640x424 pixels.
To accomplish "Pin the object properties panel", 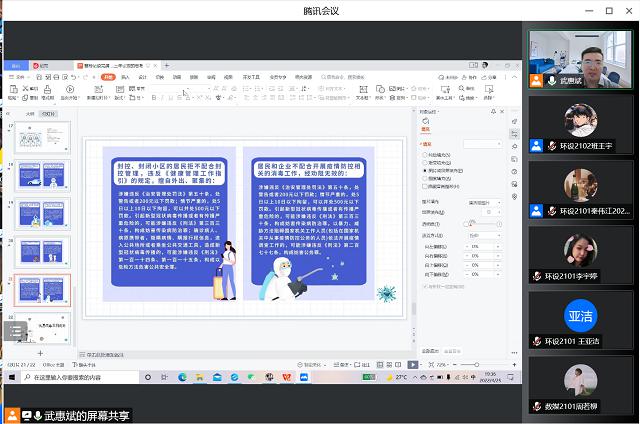I will tap(493, 111).
